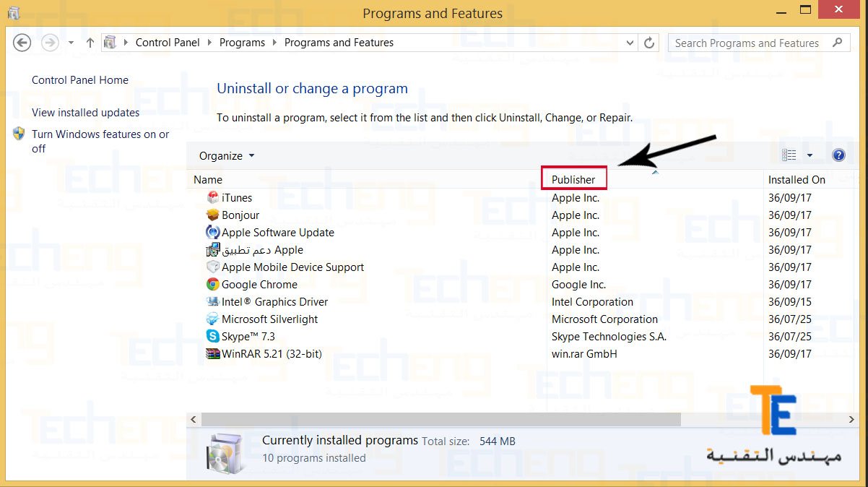Screen dimensions: 868x487
Task: Open the view options dropdown arrow
Action: pyautogui.click(x=810, y=155)
